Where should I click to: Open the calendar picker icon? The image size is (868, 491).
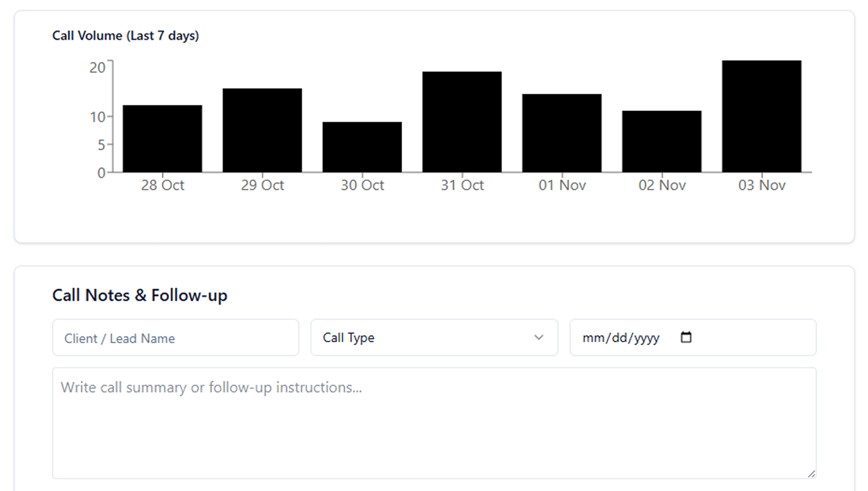pyautogui.click(x=687, y=337)
